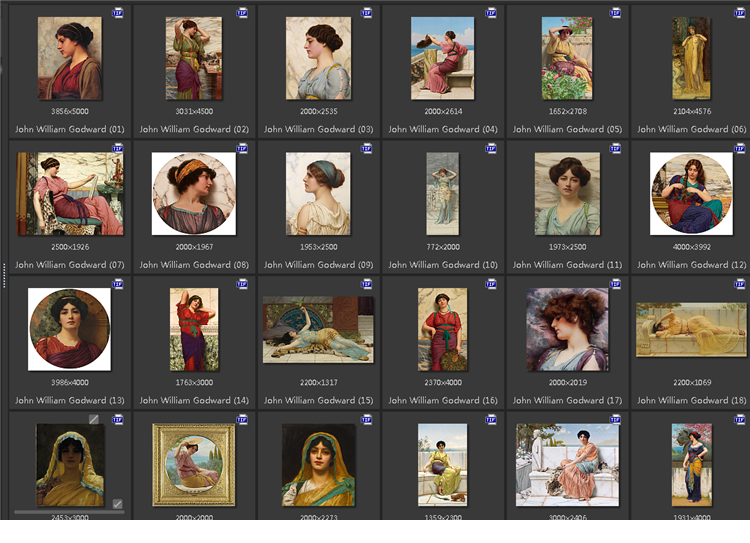The width and height of the screenshot is (750, 543).
Task: Choose the narrow John William Godward (10) thumbnail
Action: click(442, 194)
